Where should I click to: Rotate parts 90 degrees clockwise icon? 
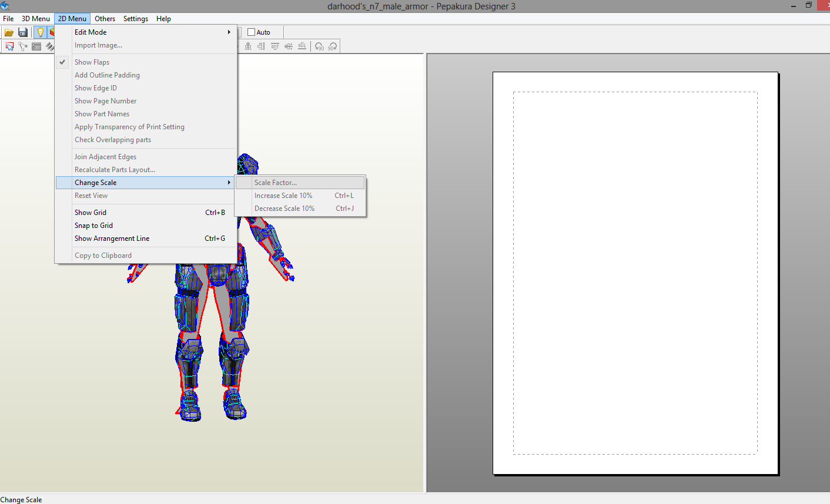click(x=333, y=46)
